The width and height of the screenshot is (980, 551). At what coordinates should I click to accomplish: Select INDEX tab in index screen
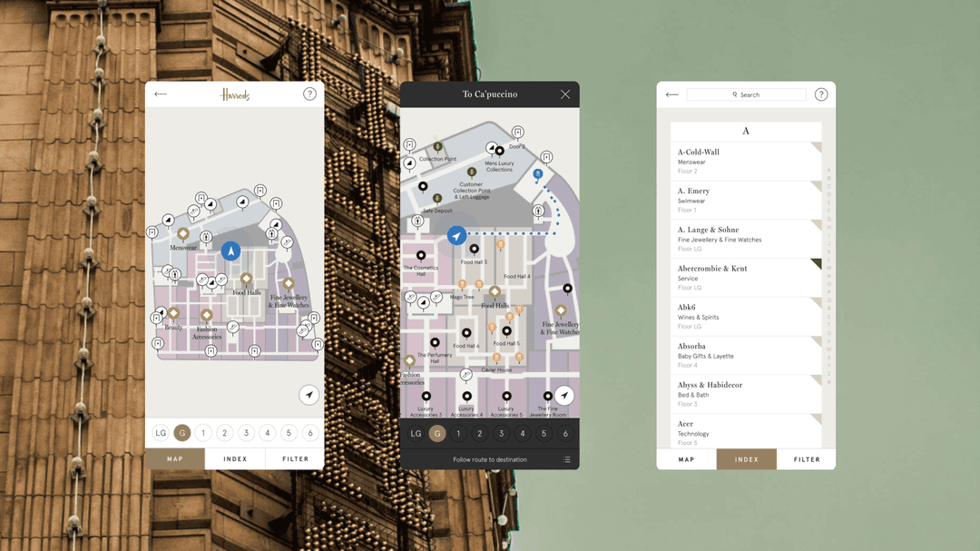pyautogui.click(x=746, y=459)
